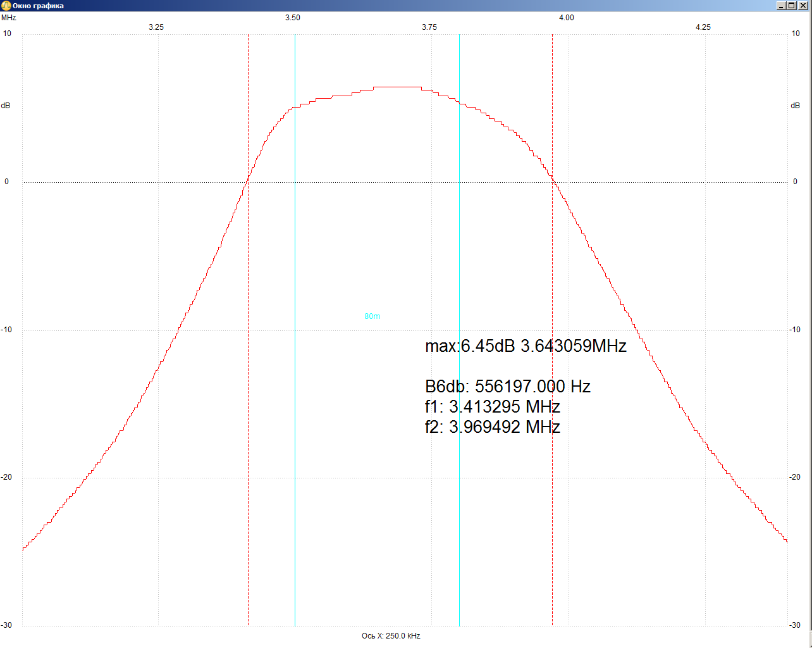
Task: Maximize the graph window
Action: [x=792, y=6]
